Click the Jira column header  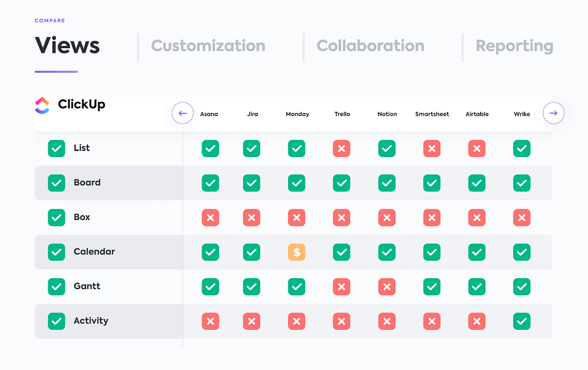pos(253,114)
